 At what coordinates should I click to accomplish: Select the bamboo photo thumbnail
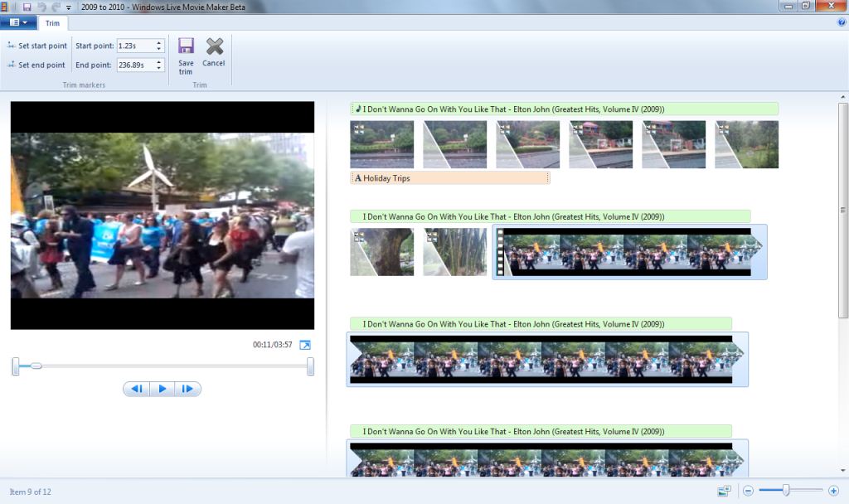(455, 252)
